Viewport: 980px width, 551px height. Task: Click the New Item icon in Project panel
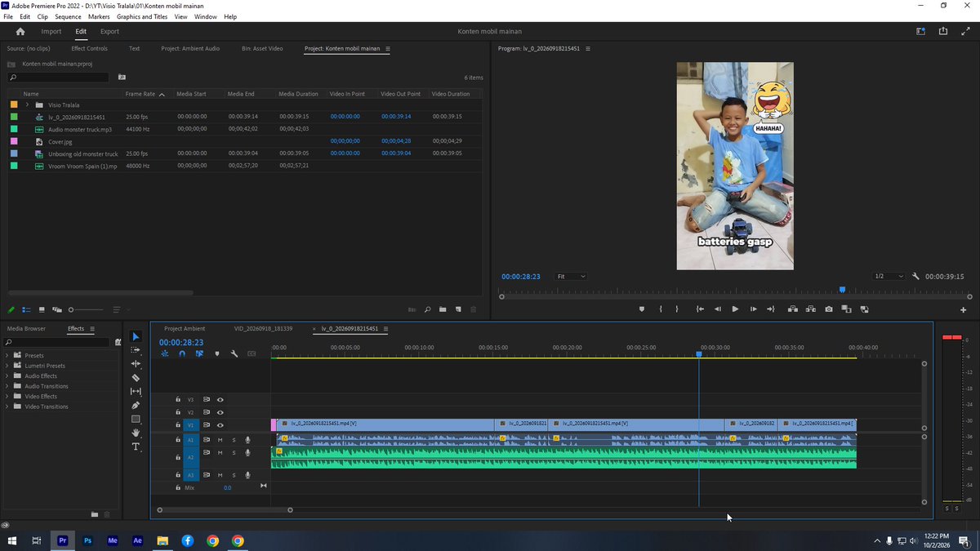457,309
